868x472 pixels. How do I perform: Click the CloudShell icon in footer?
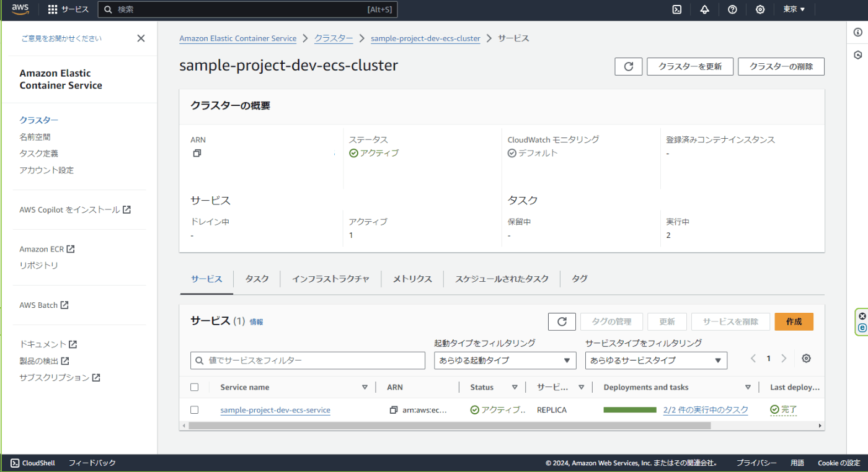click(x=15, y=463)
